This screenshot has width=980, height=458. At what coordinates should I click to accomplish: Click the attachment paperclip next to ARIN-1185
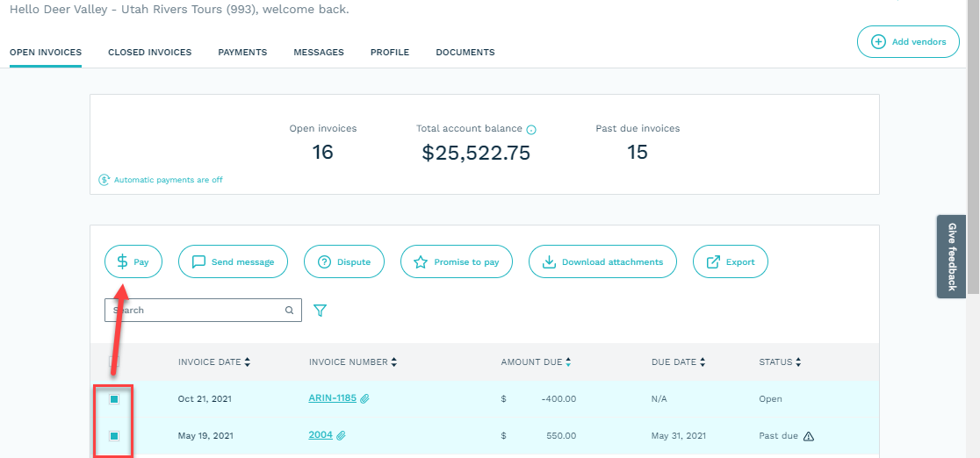(364, 398)
